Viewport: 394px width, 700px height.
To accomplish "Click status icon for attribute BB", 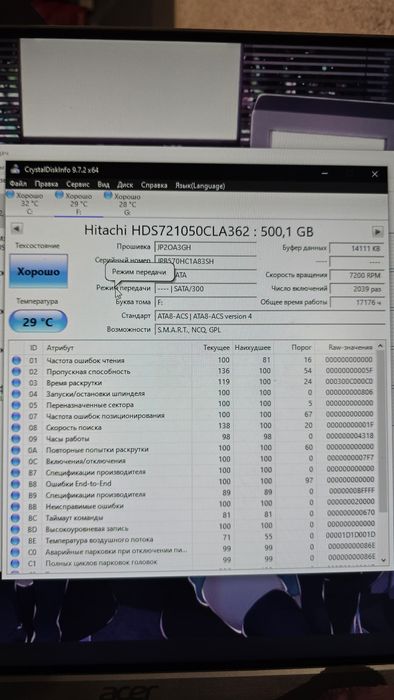I will pos(16,507).
